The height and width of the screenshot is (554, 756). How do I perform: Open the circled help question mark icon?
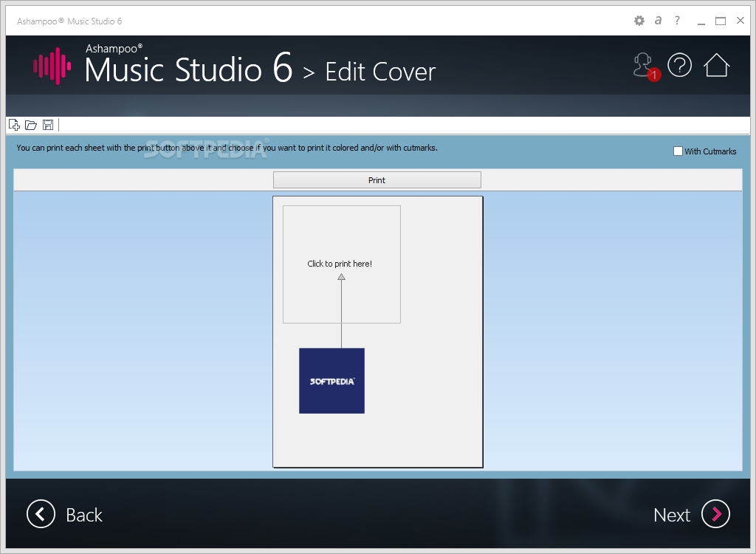point(679,65)
